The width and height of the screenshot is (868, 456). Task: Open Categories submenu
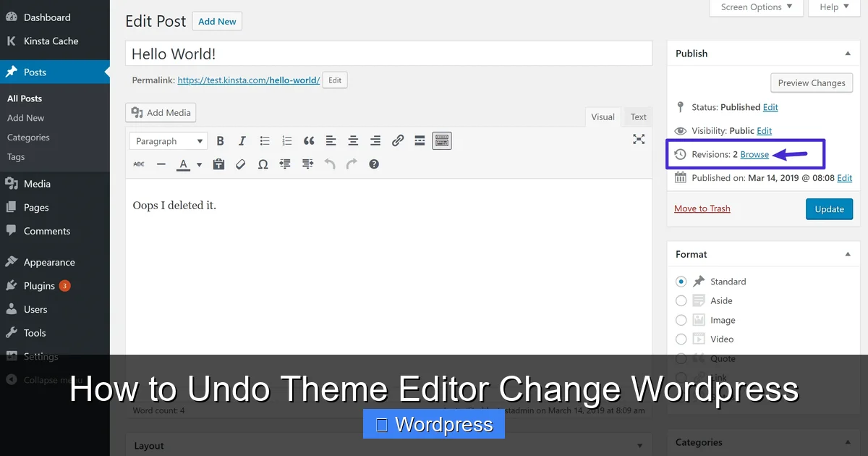coord(28,138)
